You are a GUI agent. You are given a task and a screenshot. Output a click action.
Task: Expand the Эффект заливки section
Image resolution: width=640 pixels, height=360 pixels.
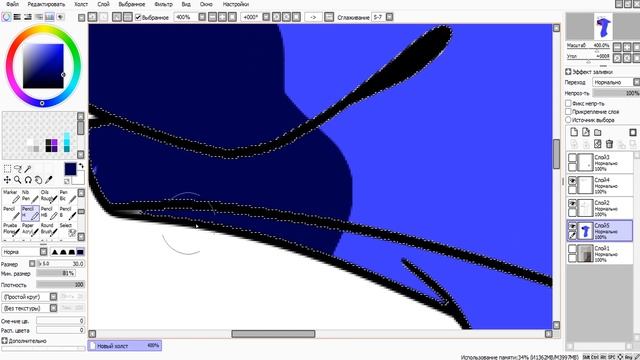[568, 71]
